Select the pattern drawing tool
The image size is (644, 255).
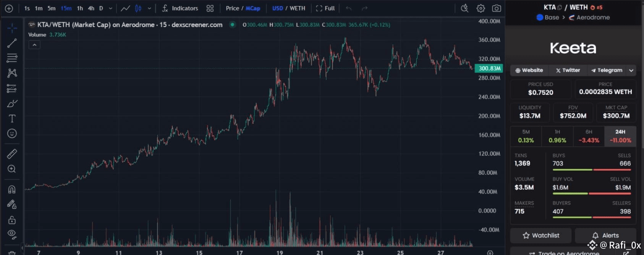(x=12, y=73)
